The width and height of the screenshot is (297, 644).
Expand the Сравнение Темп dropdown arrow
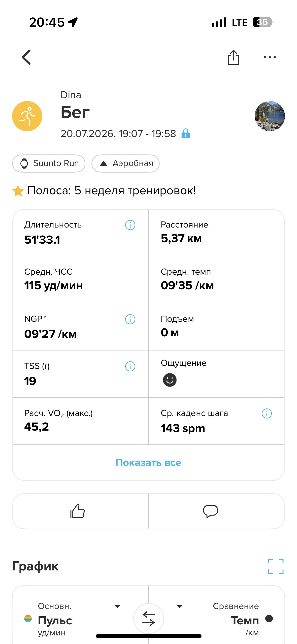tap(180, 606)
